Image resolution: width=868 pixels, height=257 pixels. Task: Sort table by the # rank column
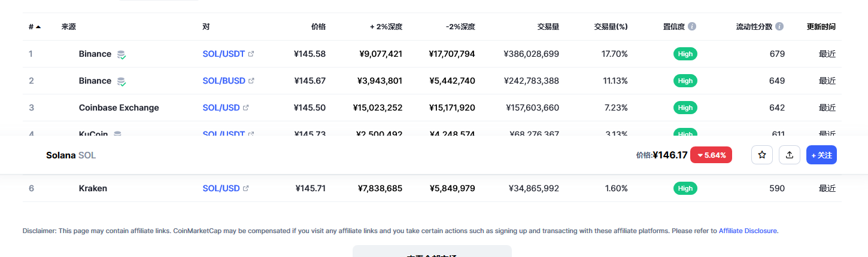pos(35,27)
